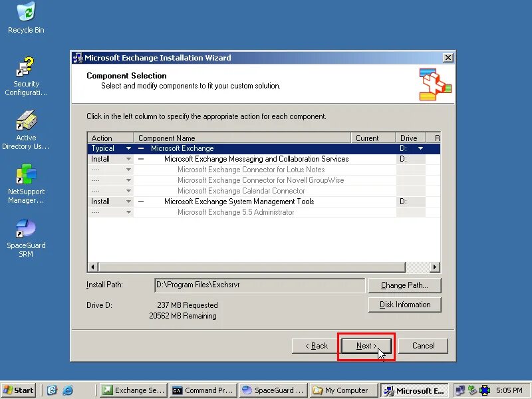Open Action dropdown for Messaging and Collaboration Services
Viewport: 532px width, 399px height.
[128, 159]
